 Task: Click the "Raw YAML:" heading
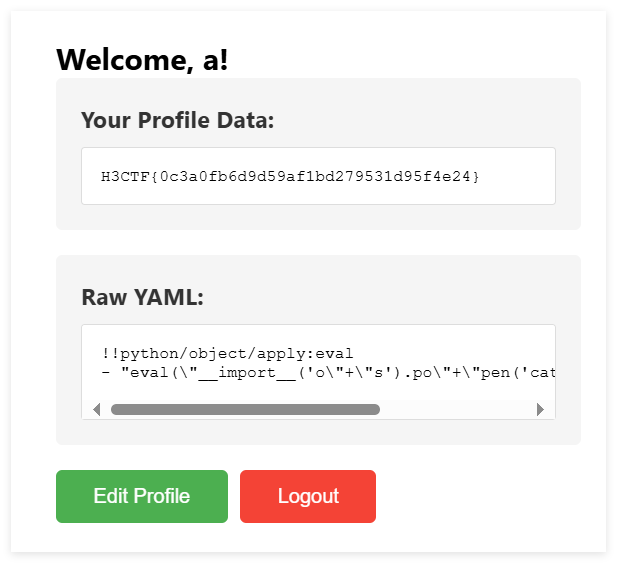(x=142, y=297)
